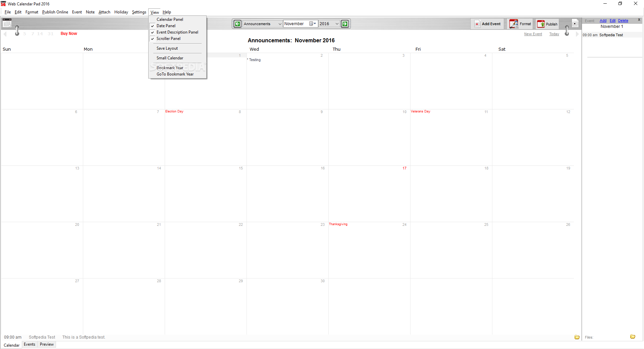
Task: Jump to Today link
Action: tap(554, 34)
